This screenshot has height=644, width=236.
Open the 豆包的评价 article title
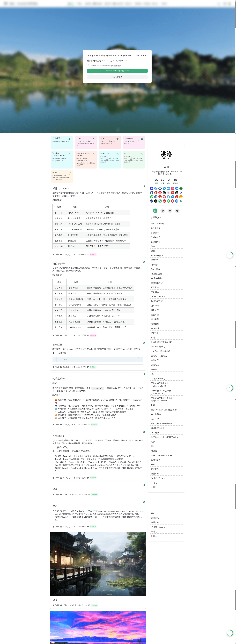point(58,436)
